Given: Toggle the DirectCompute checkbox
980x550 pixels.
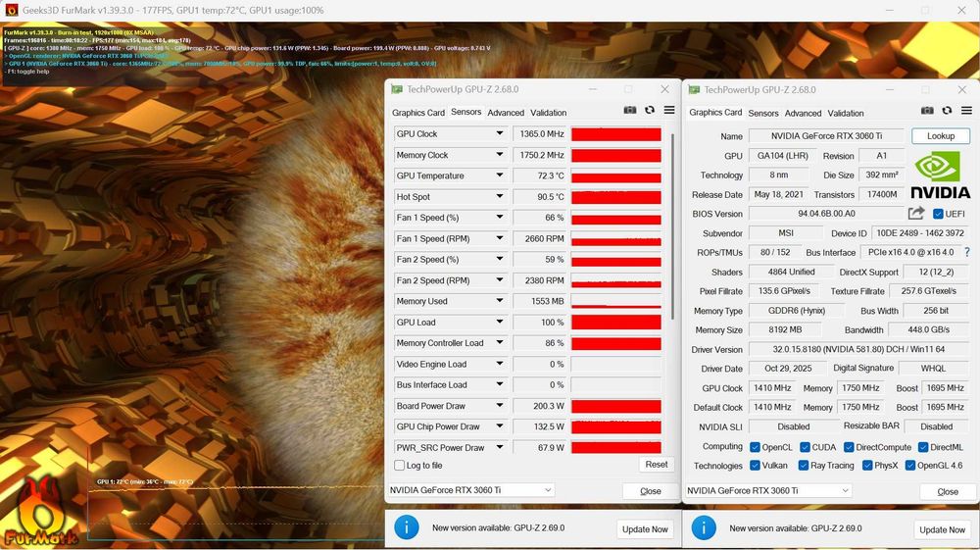Looking at the screenshot, I should coord(849,447).
